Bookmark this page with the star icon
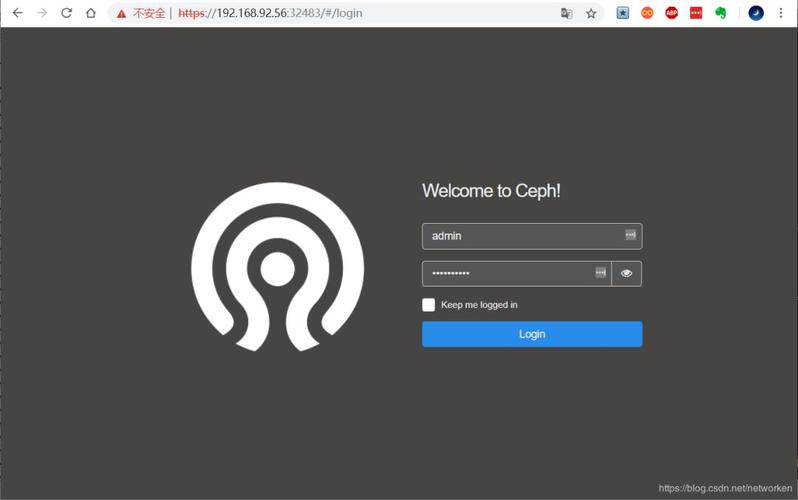This screenshot has height=500, width=798. (591, 14)
